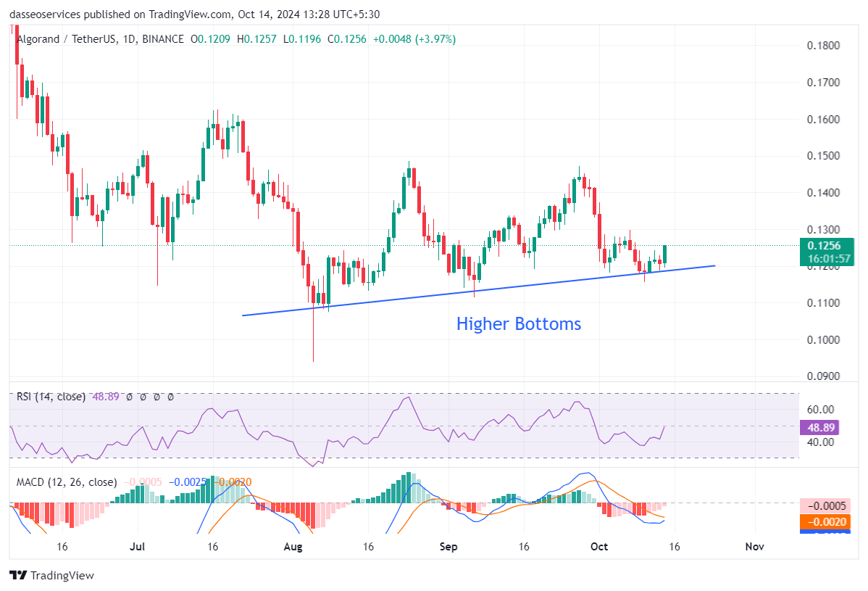This screenshot has width=868, height=591.
Task: Click the 60.00 level on RSI axis
Action: (819, 410)
